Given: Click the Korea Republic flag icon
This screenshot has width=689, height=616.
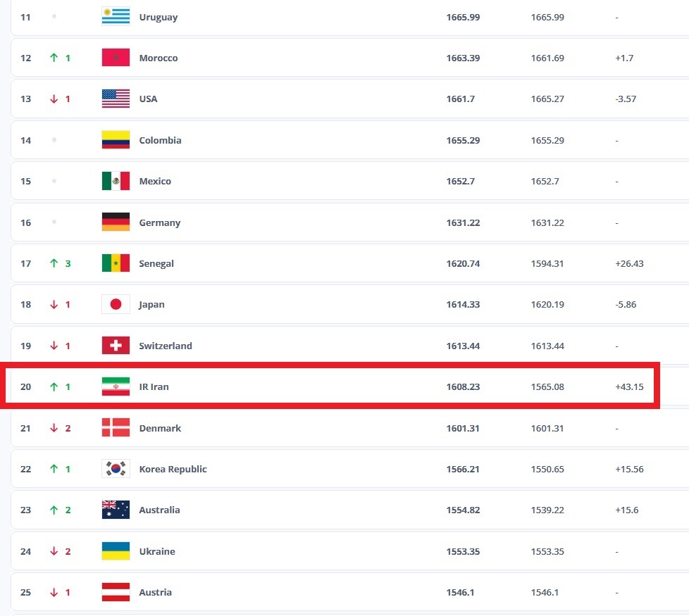Looking at the screenshot, I should click(116, 469).
